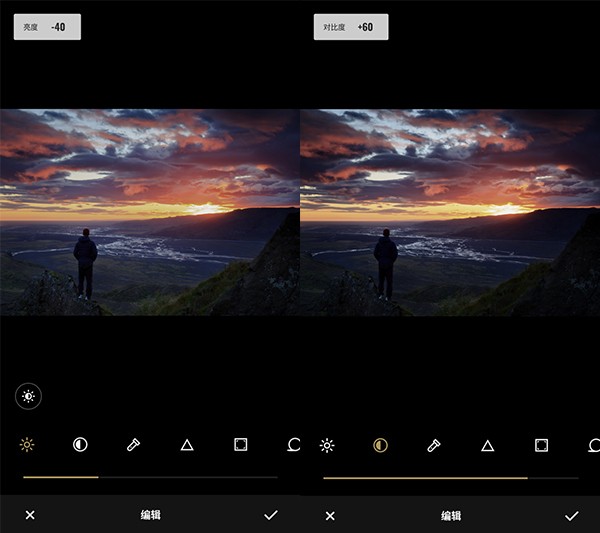Confirm edits with checkmark in left screen

(x=271, y=515)
